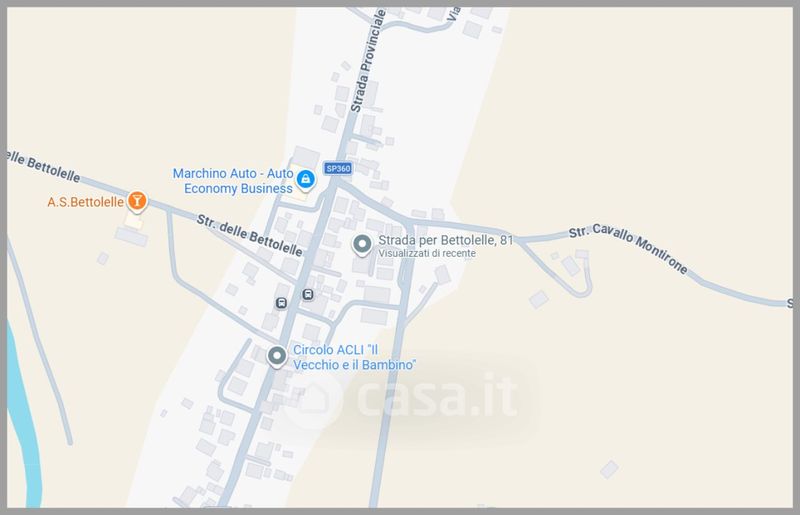Image resolution: width=800 pixels, height=515 pixels.
Task: Click the Visualizzati di recente subtitle
Action: pos(427,253)
